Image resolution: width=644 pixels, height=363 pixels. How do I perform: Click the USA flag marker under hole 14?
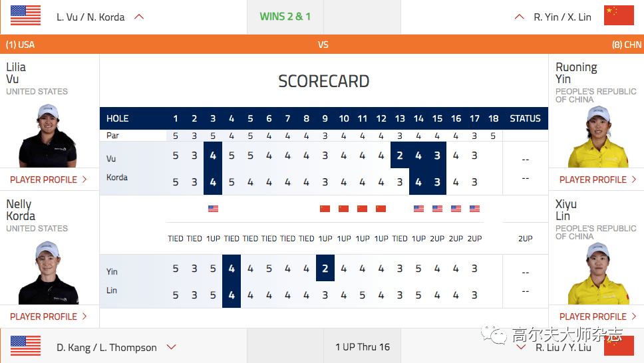pyautogui.click(x=418, y=209)
